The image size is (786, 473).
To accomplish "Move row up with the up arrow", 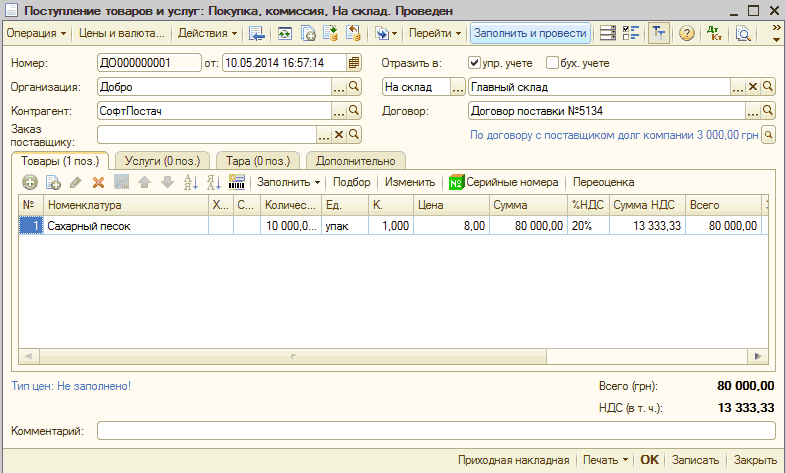I will pyautogui.click(x=144, y=182).
